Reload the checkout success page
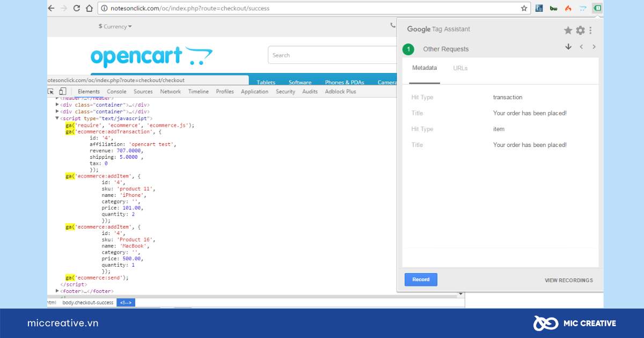This screenshot has width=644, height=338. 77,8
